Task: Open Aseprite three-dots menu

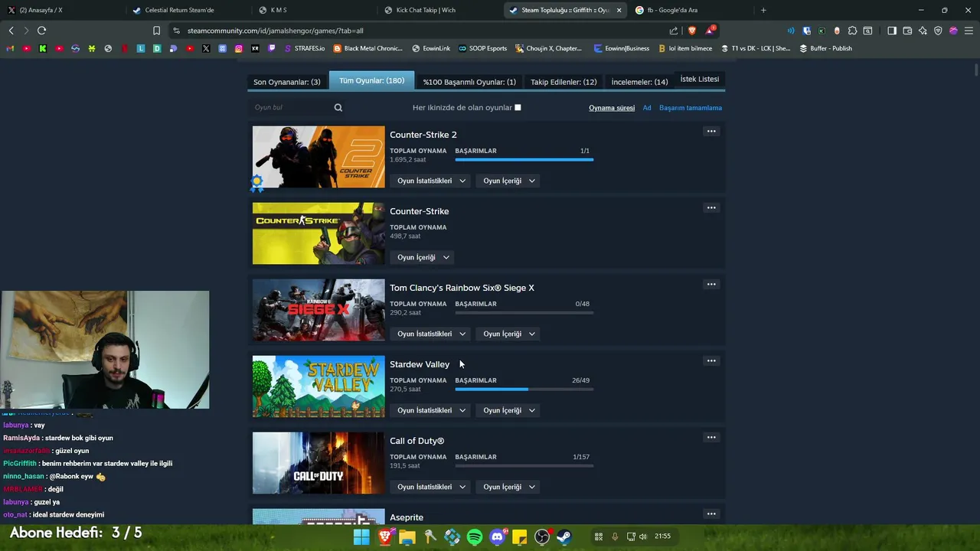Action: 711,514
